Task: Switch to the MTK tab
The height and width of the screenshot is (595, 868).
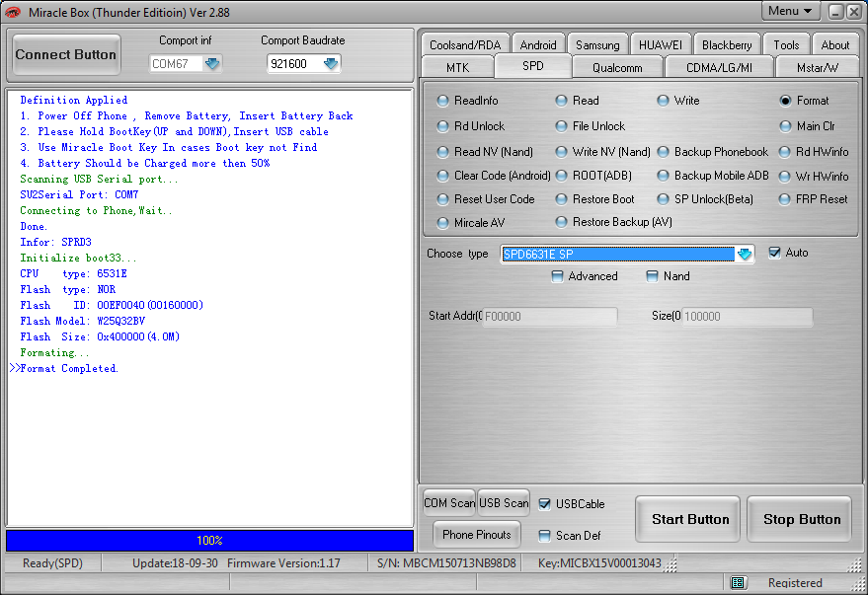Action: point(457,67)
